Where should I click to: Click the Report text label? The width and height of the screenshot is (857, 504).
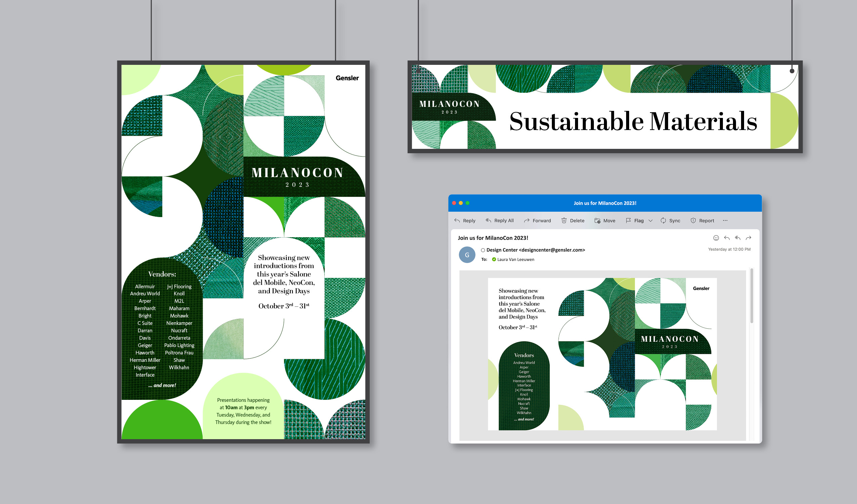coord(706,221)
